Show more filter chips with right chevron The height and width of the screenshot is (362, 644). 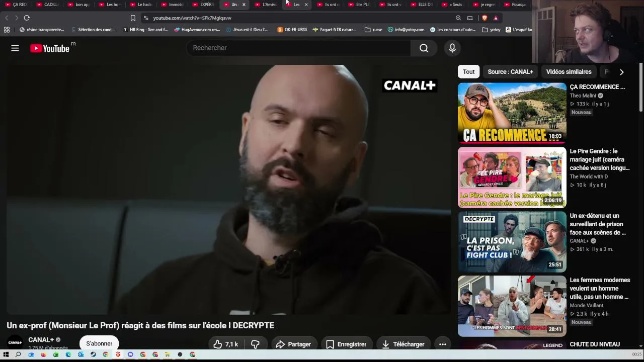[x=622, y=72]
